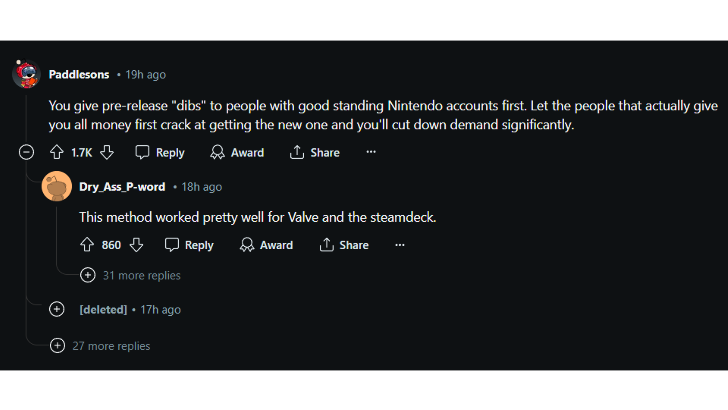Expand the deleted comment

[57, 310]
